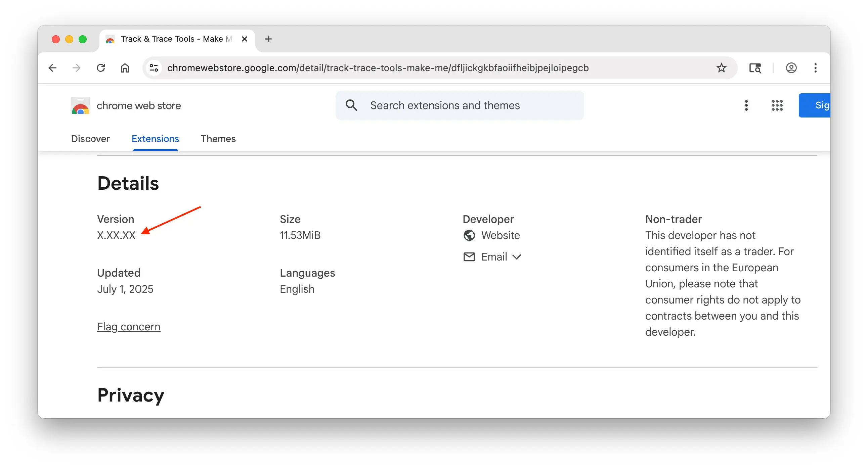Click the address bar URL
This screenshot has width=868, height=468.
[378, 68]
